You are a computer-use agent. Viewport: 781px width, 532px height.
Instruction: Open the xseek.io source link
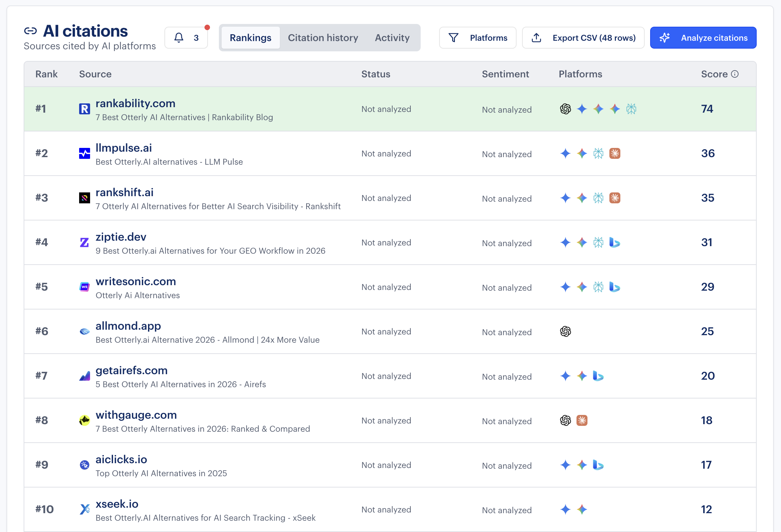(117, 504)
